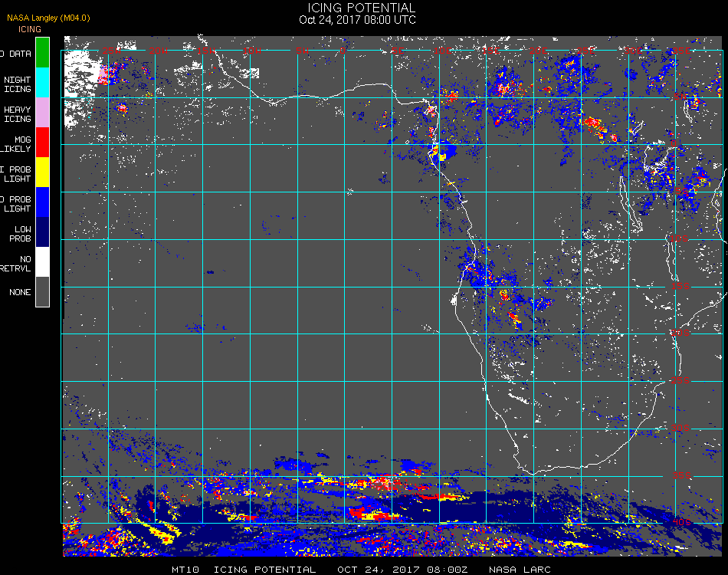Click the 'NO RETRVL' legend label
The width and height of the screenshot is (728, 575).
click(16, 264)
